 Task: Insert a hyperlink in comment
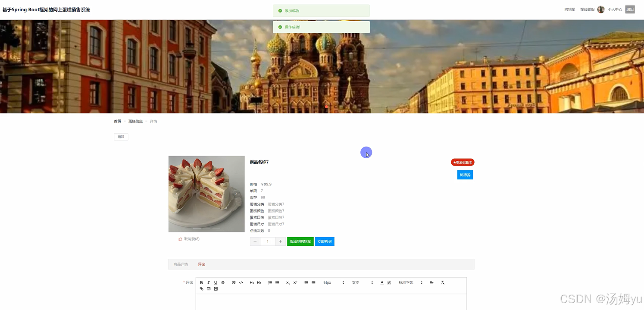pos(201,289)
